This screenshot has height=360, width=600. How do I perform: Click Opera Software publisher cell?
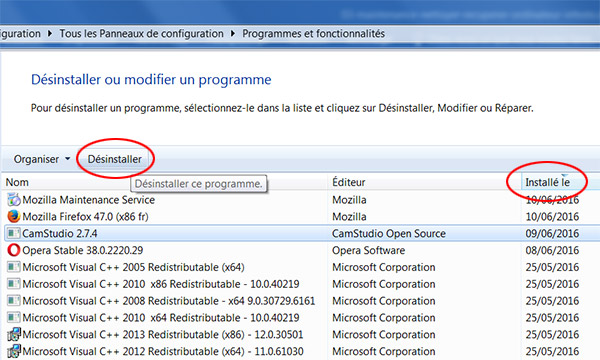[x=368, y=250]
